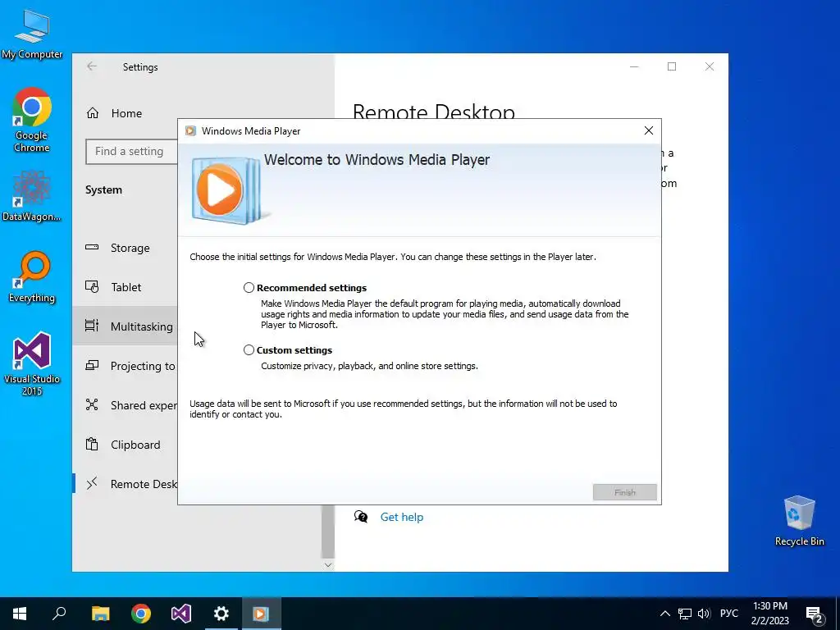Maximize the Settings window

(672, 66)
